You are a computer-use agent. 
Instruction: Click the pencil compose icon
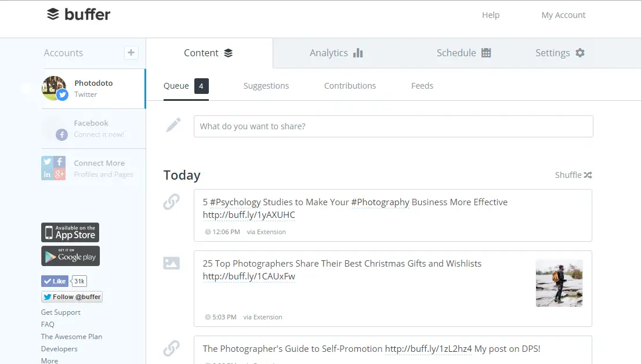pyautogui.click(x=173, y=125)
